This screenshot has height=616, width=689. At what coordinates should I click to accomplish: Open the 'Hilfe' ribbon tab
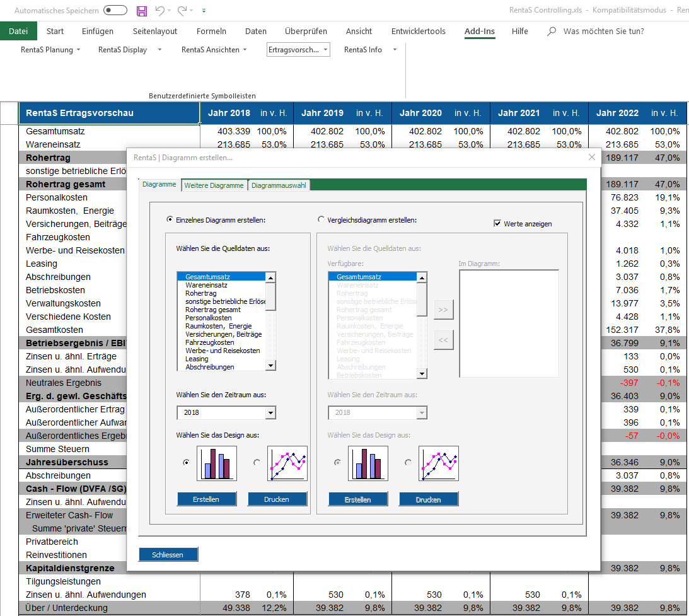coord(520,31)
